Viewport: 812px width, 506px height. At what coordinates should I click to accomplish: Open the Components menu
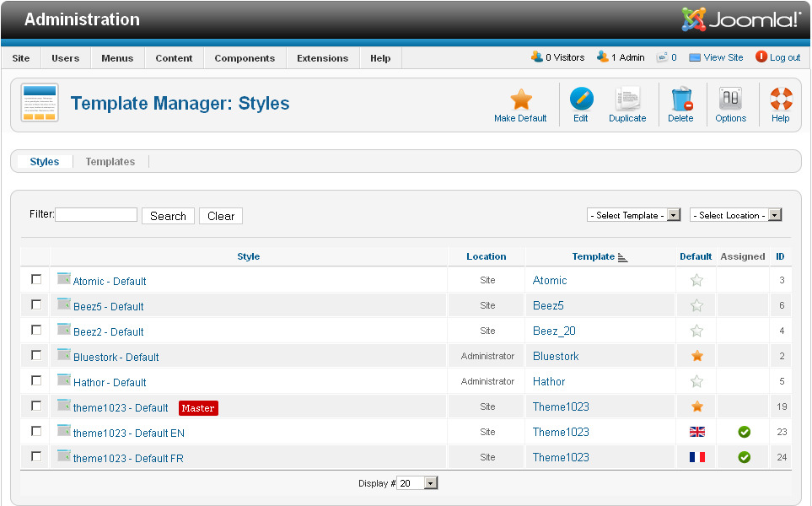245,58
